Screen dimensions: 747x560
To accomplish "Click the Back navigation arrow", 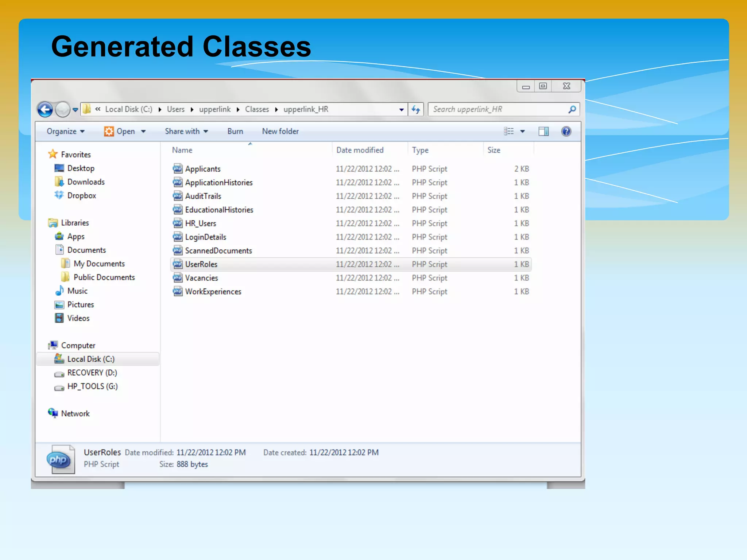I will click(45, 109).
